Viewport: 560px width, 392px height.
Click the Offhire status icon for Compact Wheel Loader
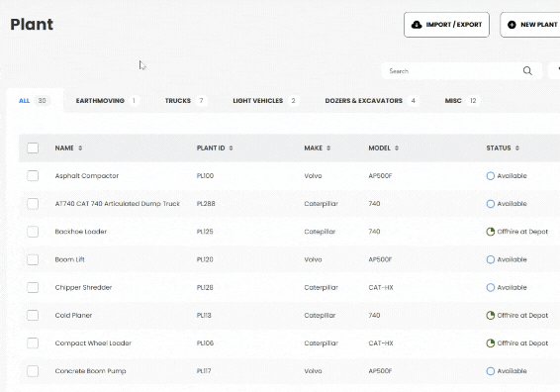coord(491,343)
